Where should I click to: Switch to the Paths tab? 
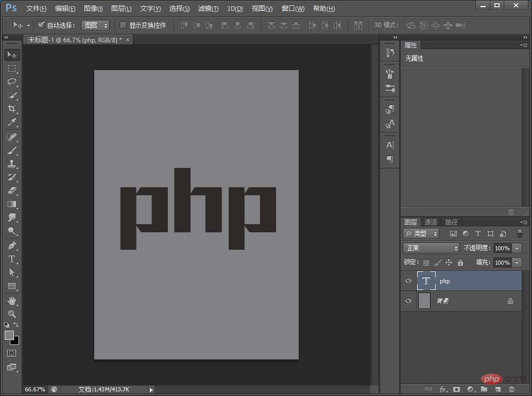pos(451,222)
